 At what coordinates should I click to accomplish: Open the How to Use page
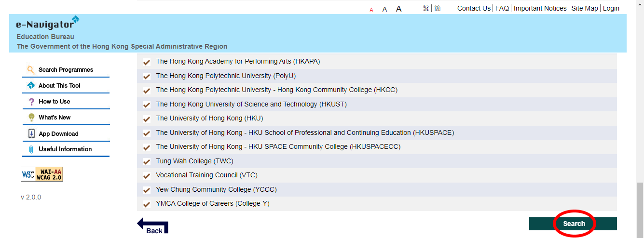click(x=66, y=102)
